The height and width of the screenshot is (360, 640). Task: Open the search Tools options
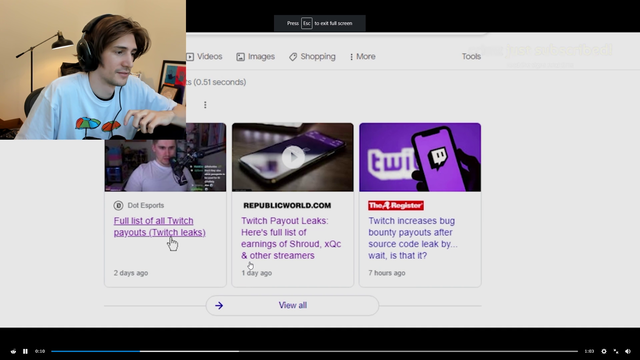click(x=471, y=56)
